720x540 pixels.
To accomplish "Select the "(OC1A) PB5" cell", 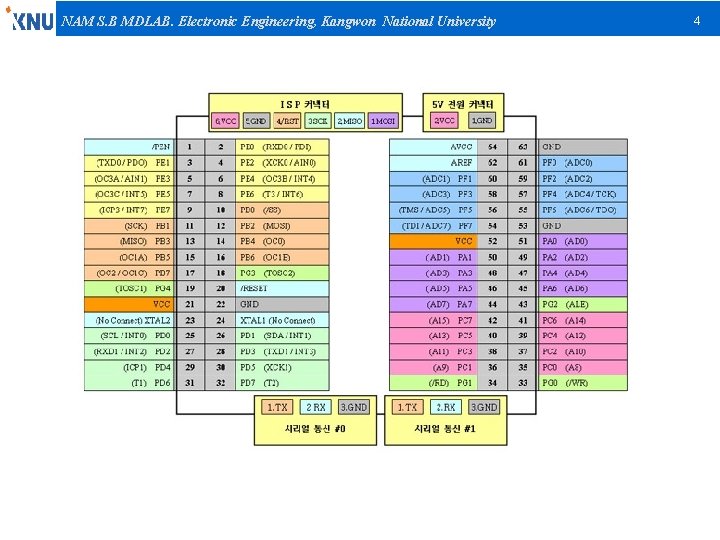I will [x=129, y=257].
